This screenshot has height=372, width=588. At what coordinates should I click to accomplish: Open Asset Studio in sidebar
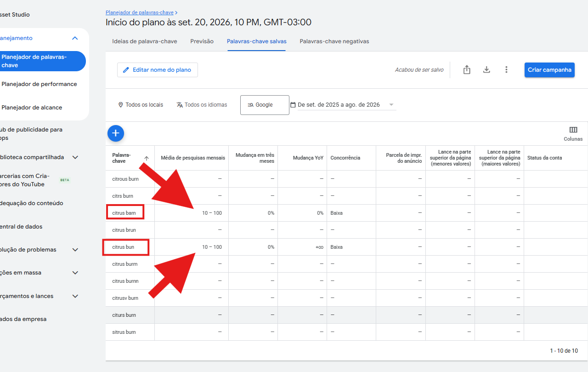click(15, 15)
